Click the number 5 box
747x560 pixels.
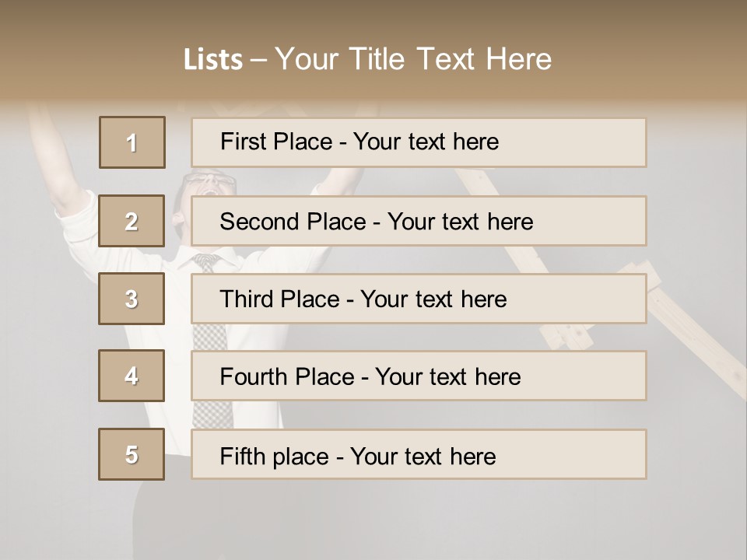(132, 454)
